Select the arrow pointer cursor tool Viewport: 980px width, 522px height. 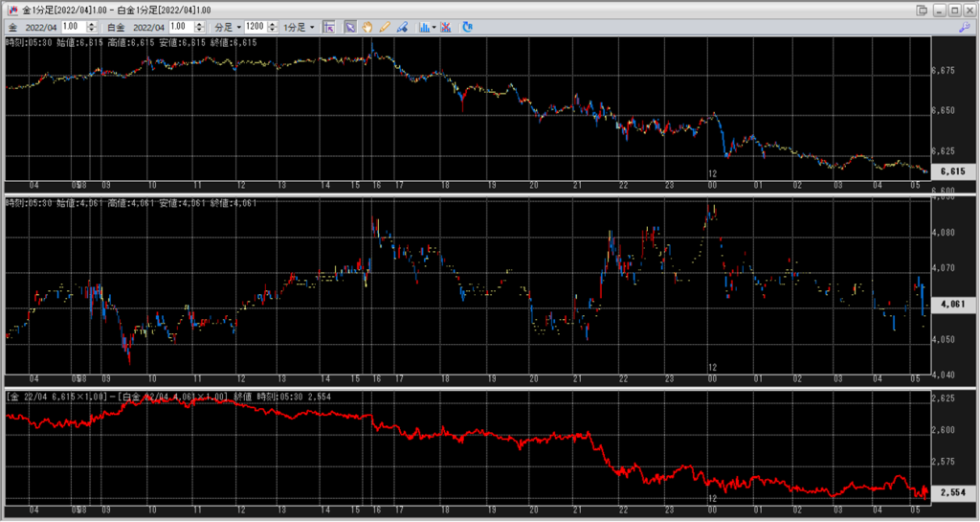(350, 27)
